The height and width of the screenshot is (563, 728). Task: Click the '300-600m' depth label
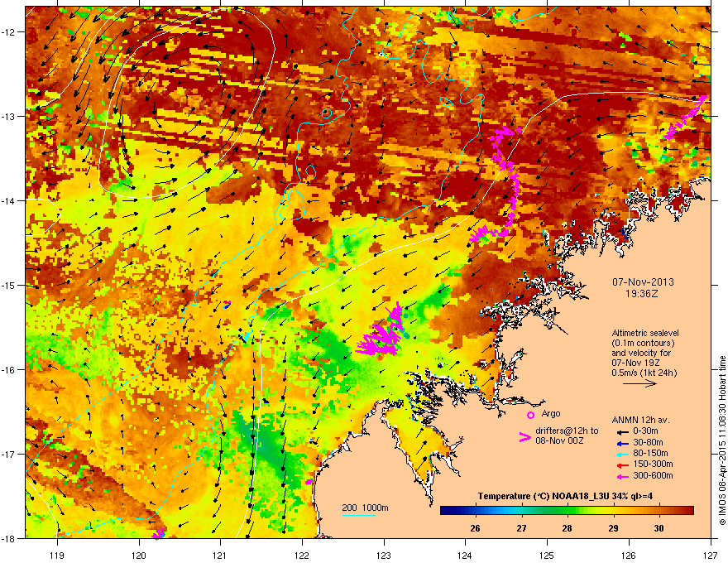coord(653,475)
